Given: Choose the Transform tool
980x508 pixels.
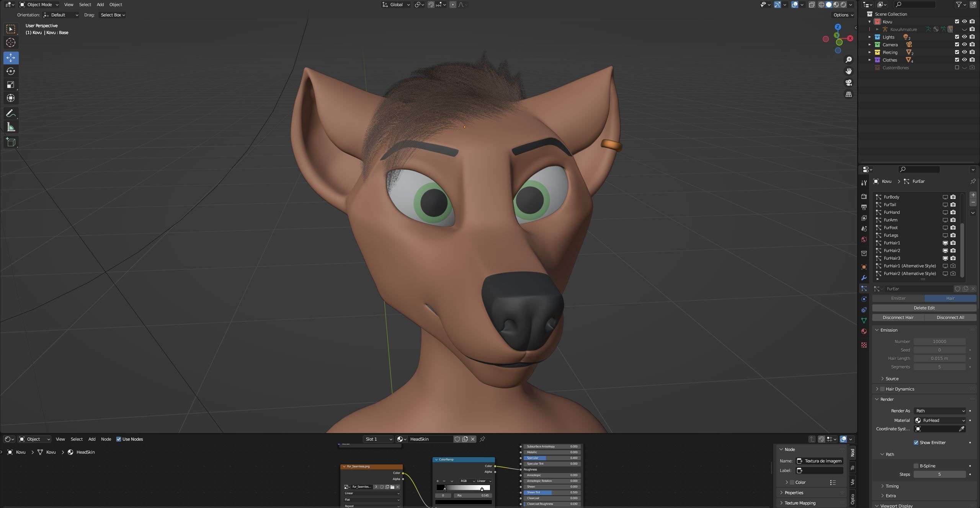Looking at the screenshot, I should 11,98.
